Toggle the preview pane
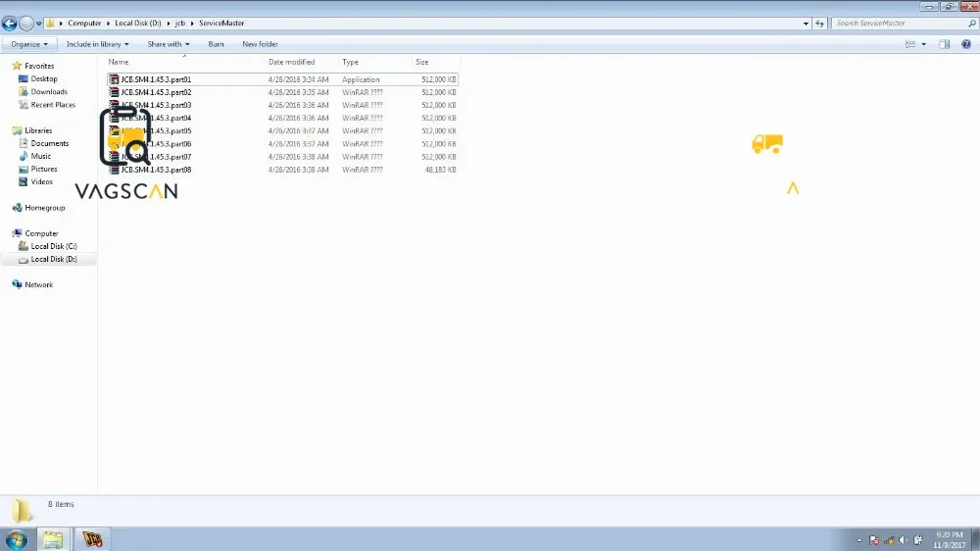The height and width of the screenshot is (551, 980). click(945, 44)
